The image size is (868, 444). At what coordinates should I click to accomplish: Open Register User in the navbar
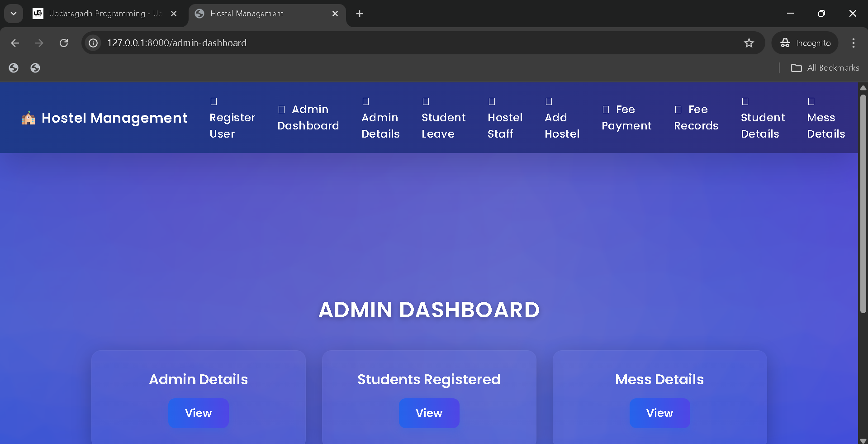232,125
